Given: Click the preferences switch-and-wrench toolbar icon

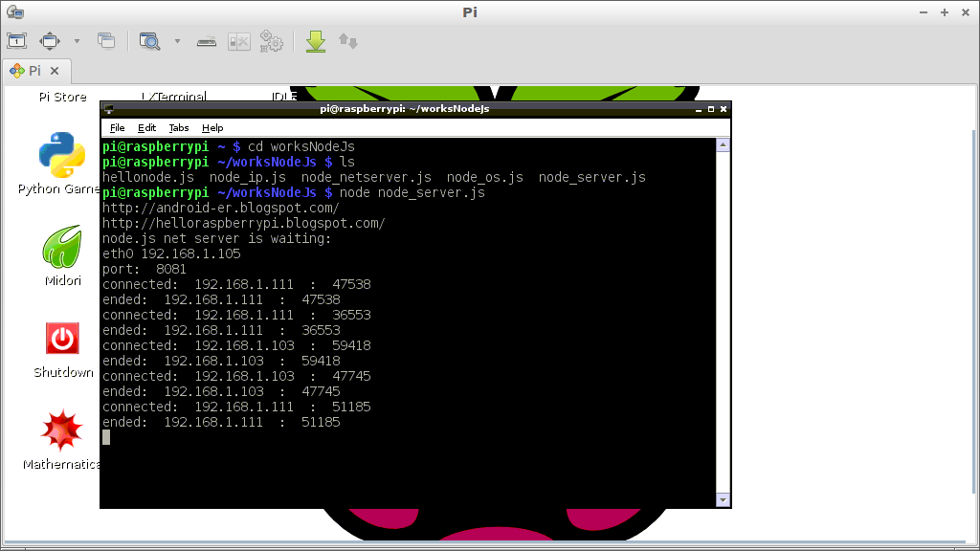Looking at the screenshot, I should 238,42.
